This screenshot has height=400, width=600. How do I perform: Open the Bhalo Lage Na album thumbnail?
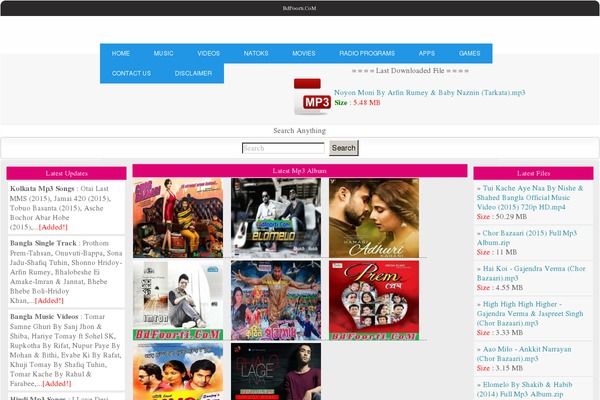pos(276,371)
